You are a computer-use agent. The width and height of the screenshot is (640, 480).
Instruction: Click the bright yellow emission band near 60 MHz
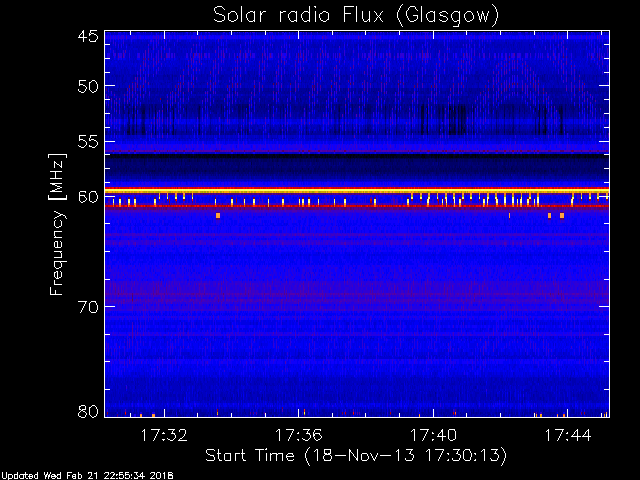[357, 191]
